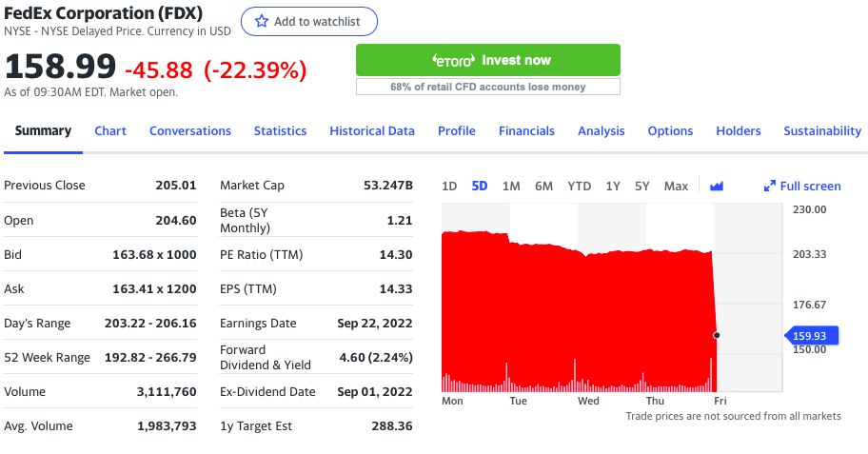
Task: Click the 68% of retail CFD accounts disclaimer
Action: [487, 87]
